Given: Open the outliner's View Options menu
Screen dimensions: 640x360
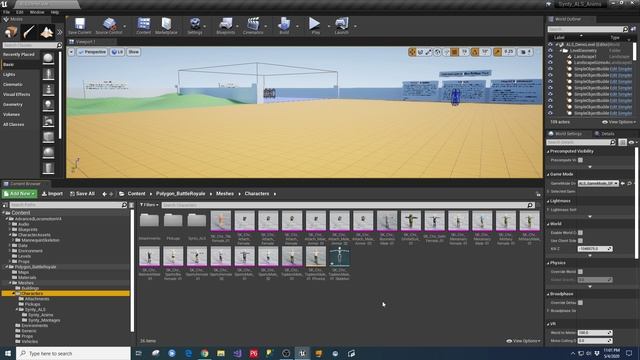Looking at the screenshot, I should pyautogui.click(x=619, y=122).
